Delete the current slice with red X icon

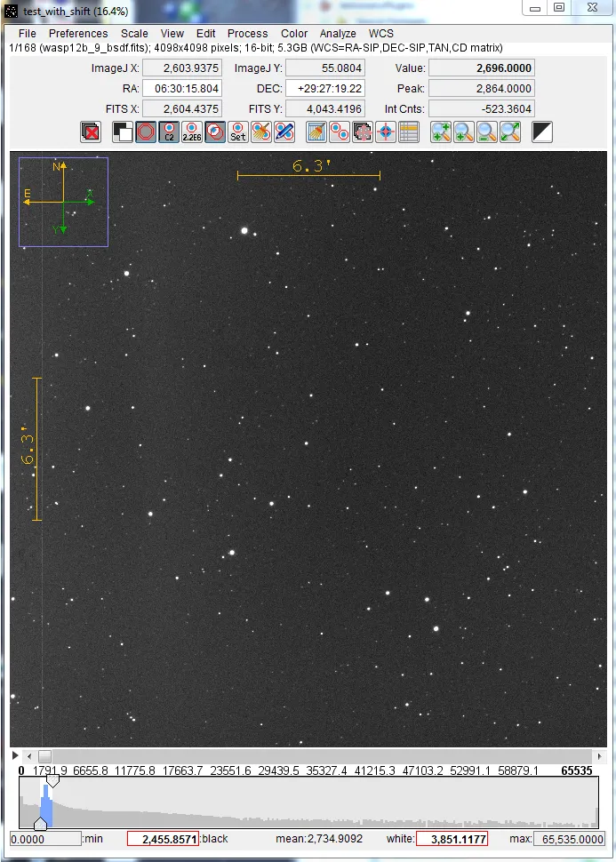pyautogui.click(x=90, y=132)
